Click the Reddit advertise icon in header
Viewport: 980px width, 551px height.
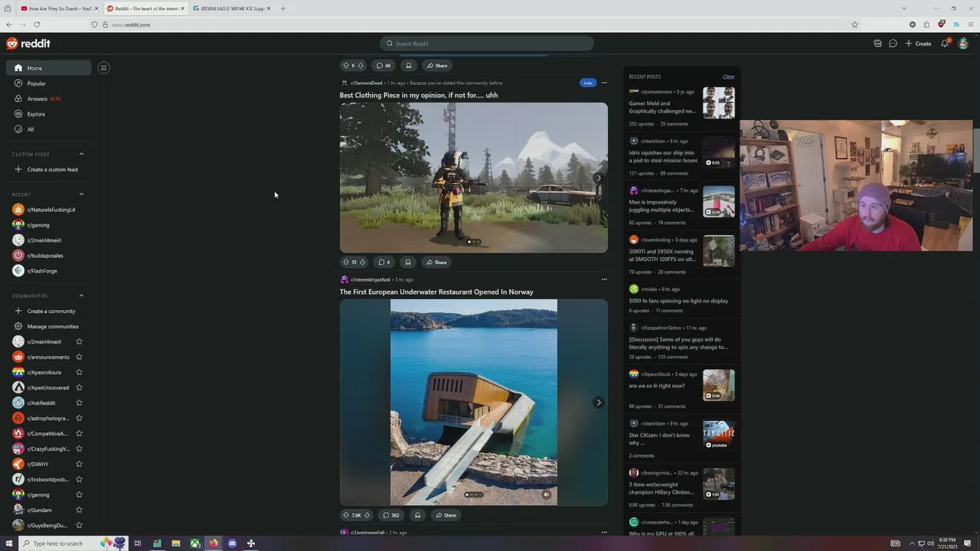877,44
